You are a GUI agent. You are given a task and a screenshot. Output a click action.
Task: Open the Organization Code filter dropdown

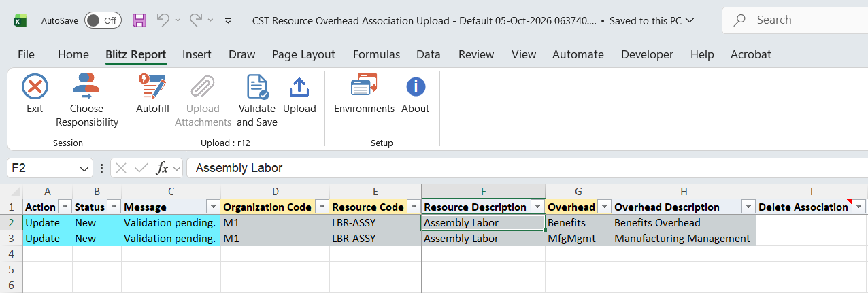322,207
